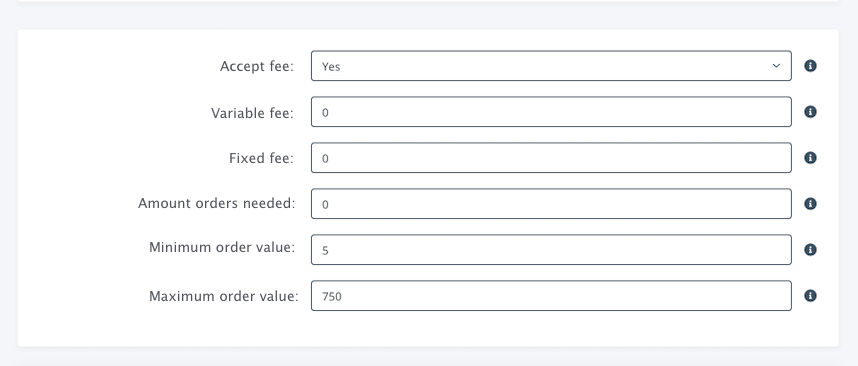Focus the Minimum order value field
The image size is (858, 366).
point(551,249)
